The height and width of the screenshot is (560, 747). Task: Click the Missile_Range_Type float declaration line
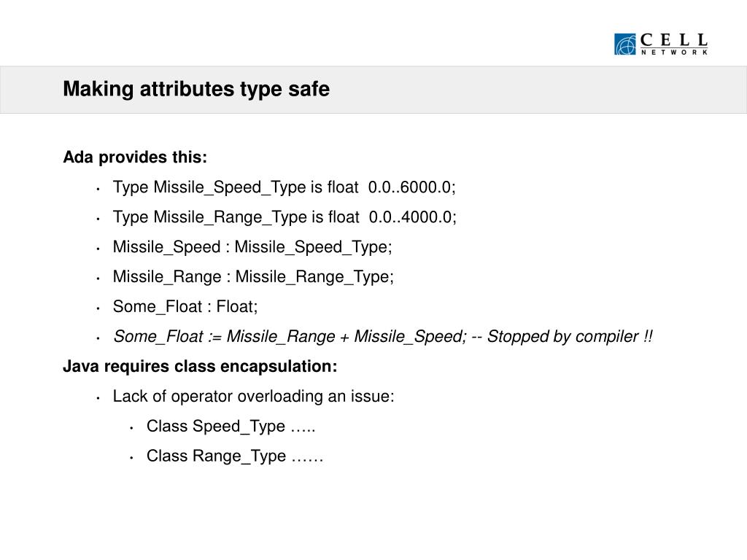[285, 217]
